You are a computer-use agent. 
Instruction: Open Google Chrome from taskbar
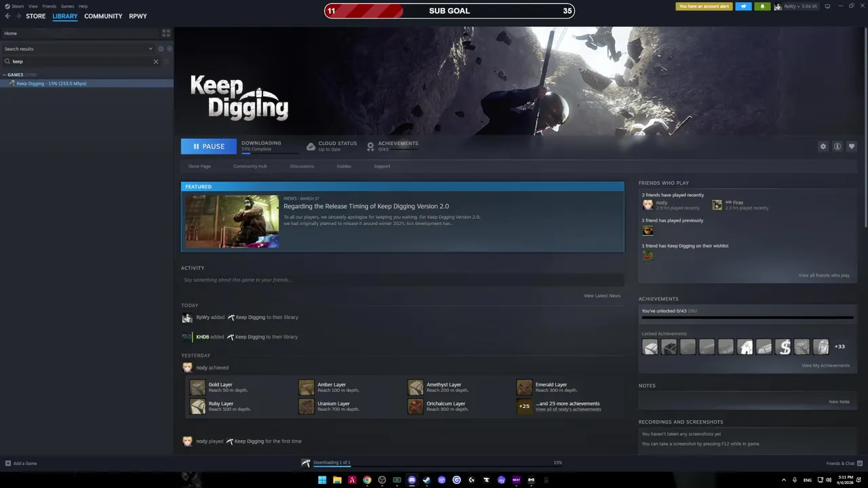367,480
